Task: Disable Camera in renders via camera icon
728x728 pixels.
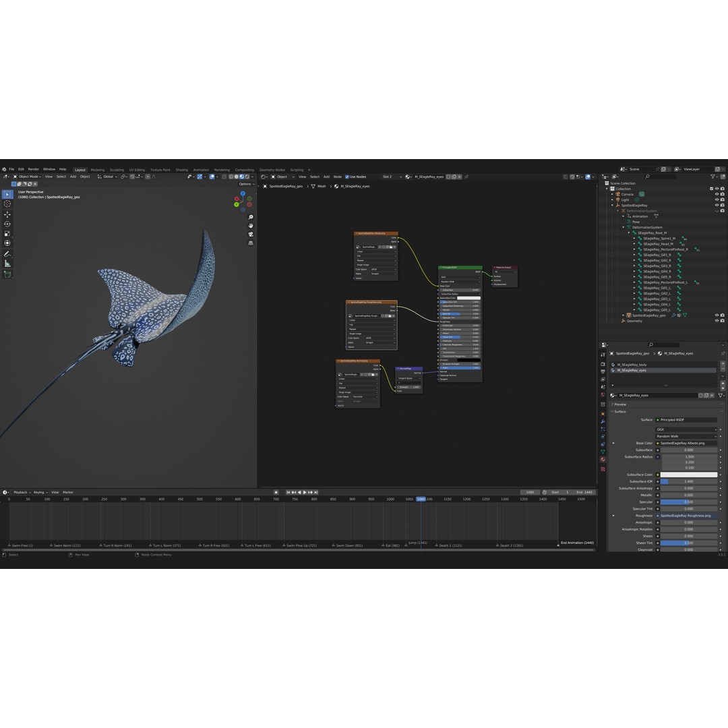Action: pyautogui.click(x=723, y=194)
